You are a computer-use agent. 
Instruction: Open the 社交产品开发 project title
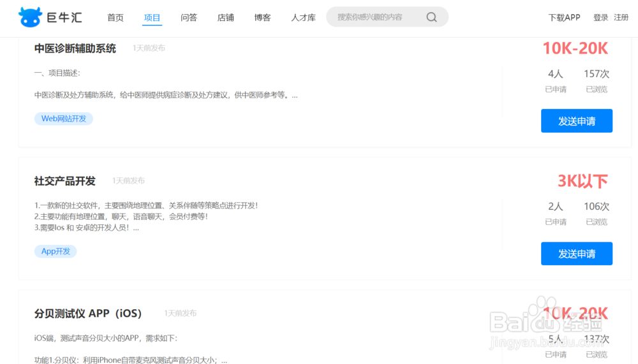[x=64, y=181]
